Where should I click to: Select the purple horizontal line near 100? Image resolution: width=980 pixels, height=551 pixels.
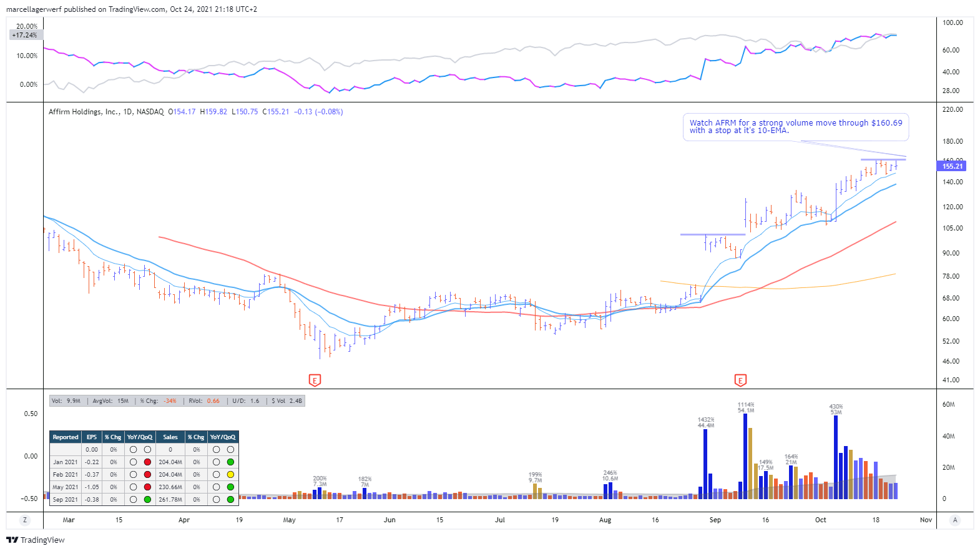712,234
